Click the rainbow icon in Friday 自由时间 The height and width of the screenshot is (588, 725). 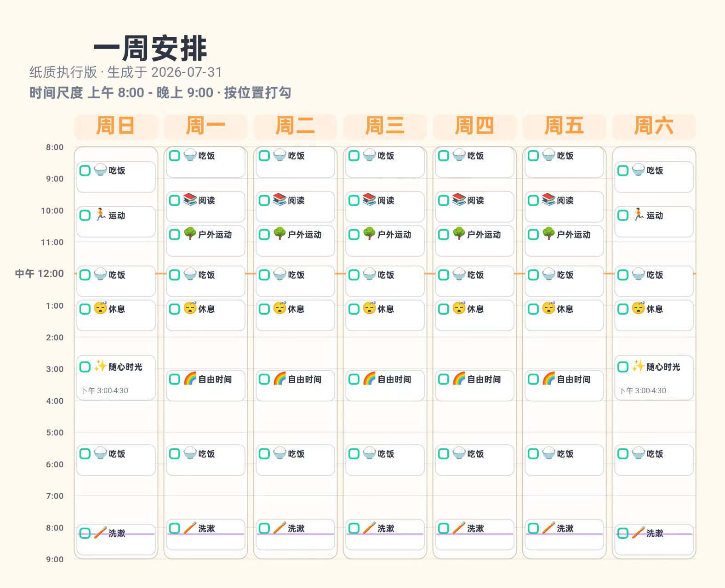click(x=548, y=379)
